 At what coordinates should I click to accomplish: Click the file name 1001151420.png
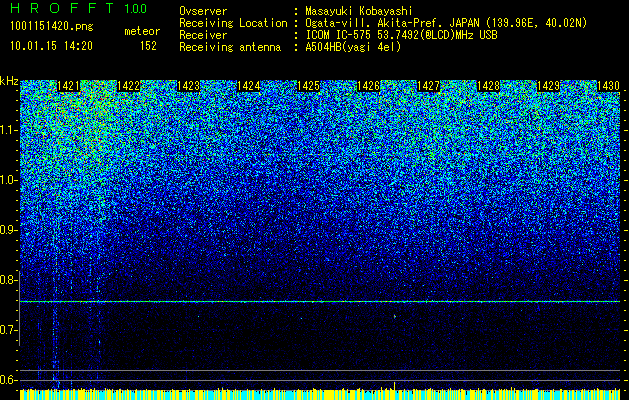click(52, 27)
